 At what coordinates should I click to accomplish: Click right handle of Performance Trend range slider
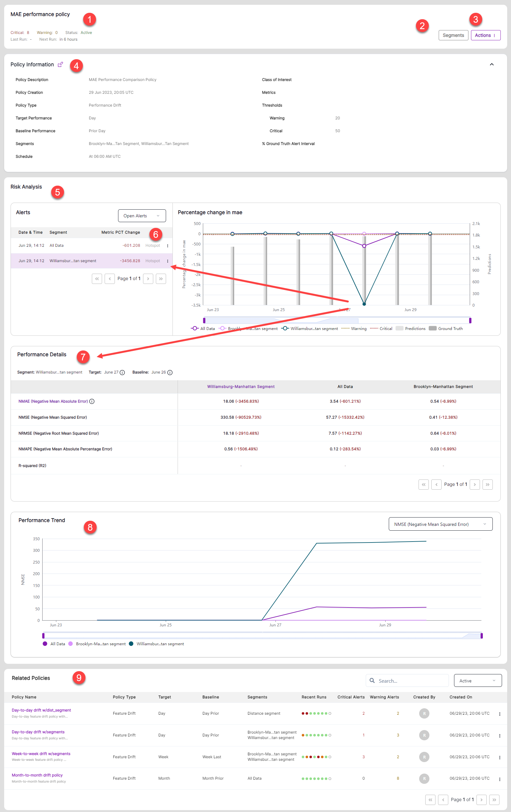[x=481, y=636]
